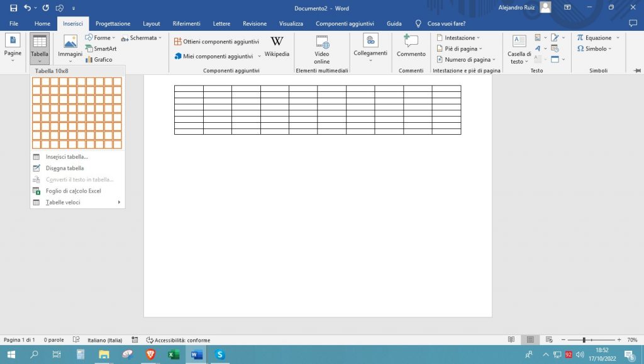Switch to the Layout ribbon tab

tap(152, 23)
